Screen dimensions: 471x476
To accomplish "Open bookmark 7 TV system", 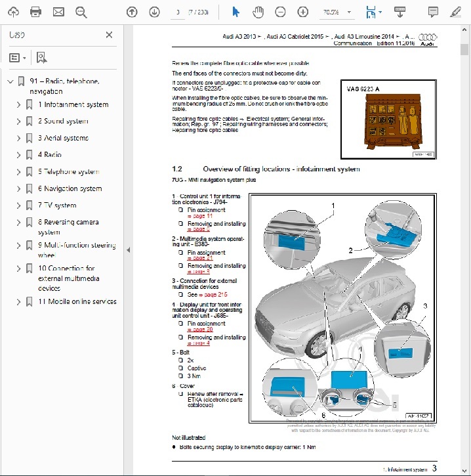I will 57,206.
